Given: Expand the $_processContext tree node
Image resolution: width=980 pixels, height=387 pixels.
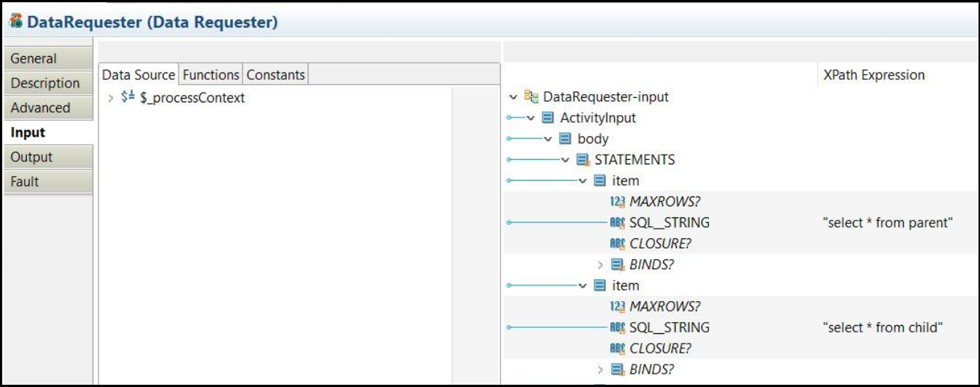Looking at the screenshot, I should 111,98.
